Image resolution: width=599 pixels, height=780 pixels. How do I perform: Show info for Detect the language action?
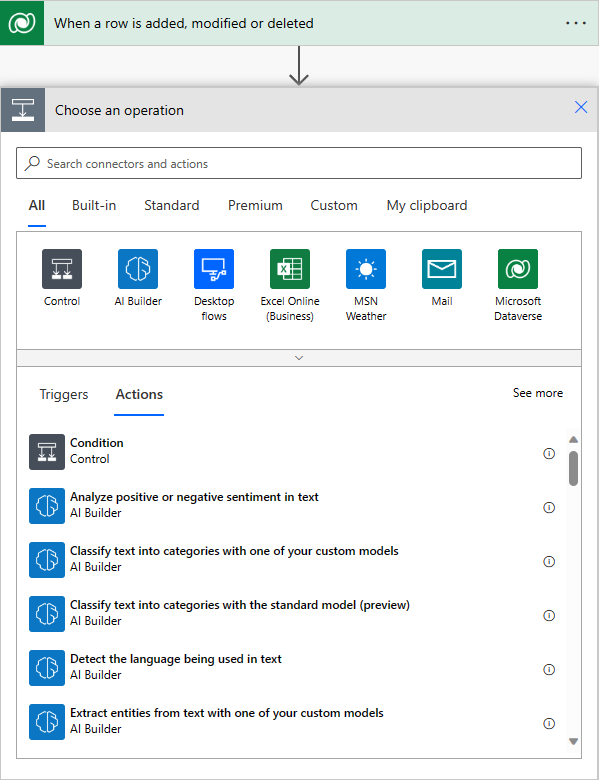(x=549, y=670)
